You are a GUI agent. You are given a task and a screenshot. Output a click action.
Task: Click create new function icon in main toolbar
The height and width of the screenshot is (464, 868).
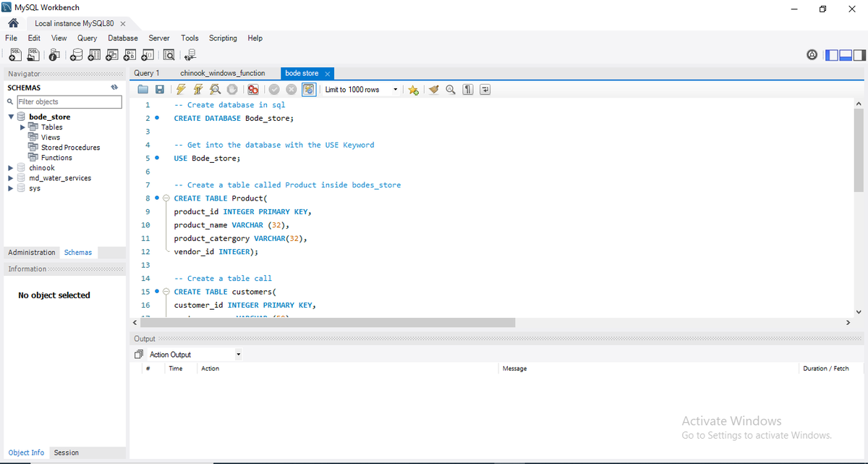[x=148, y=55]
